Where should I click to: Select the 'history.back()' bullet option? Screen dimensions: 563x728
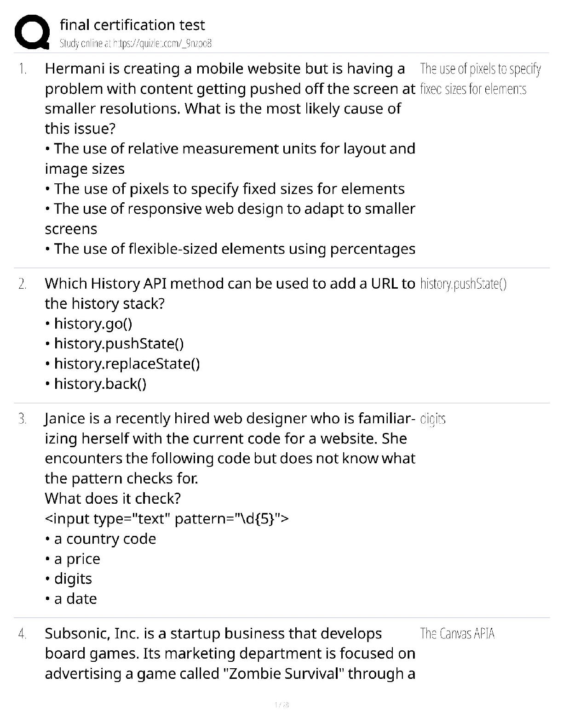click(96, 384)
